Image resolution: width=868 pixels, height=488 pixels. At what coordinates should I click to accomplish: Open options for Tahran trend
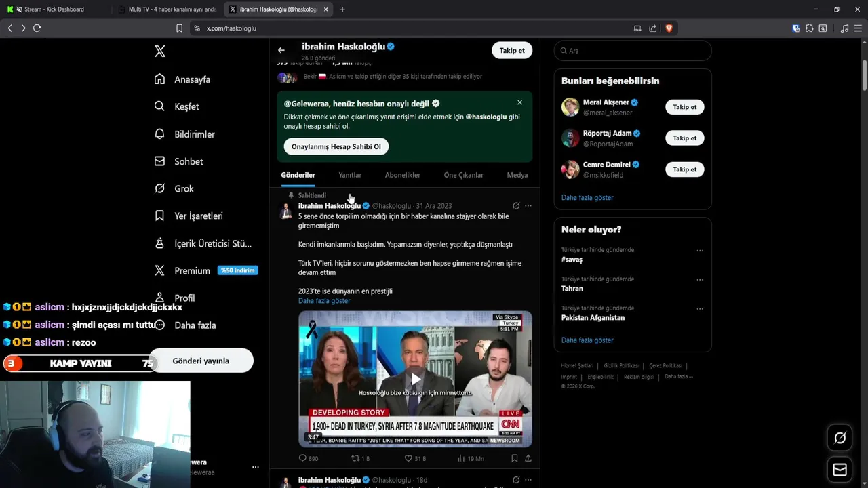pos(700,280)
